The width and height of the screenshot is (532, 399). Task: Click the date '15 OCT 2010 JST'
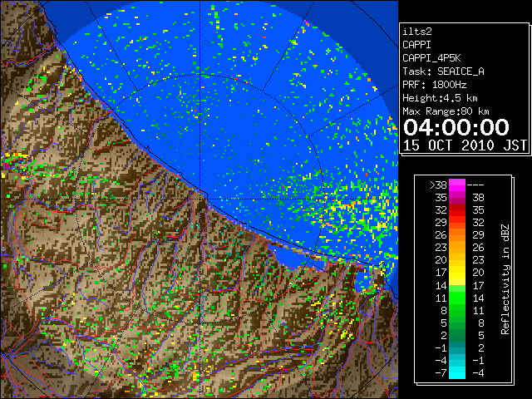(x=465, y=145)
